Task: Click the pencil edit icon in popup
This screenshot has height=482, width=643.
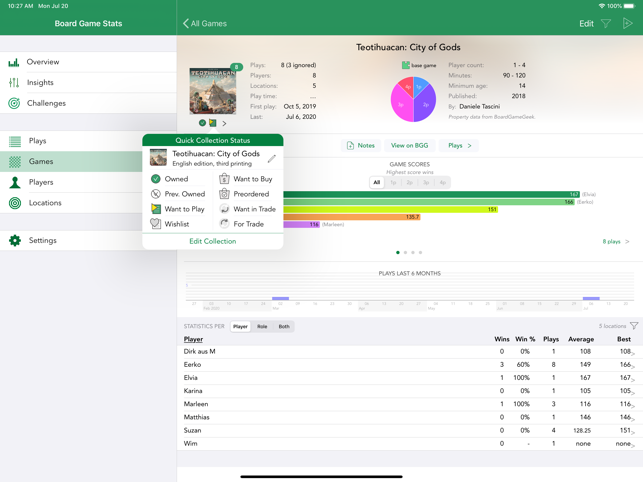Action: [x=271, y=158]
